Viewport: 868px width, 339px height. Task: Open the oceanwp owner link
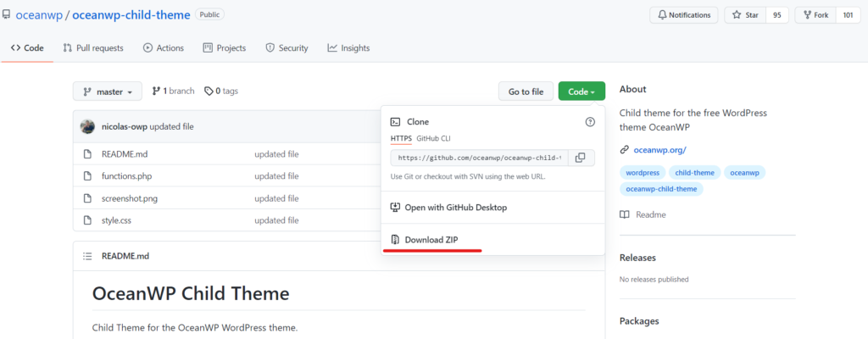[39, 15]
